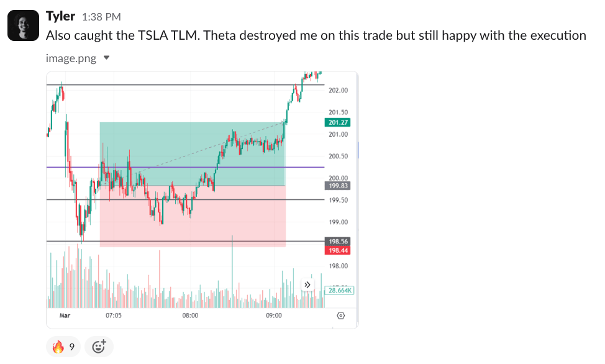605x364 pixels.
Task: Click the green 201.27 price label
Action: coord(338,122)
